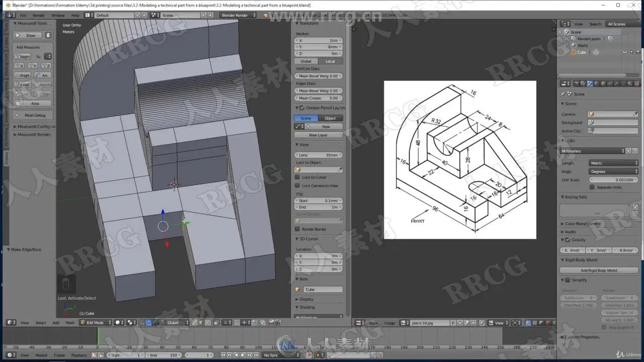The height and width of the screenshot is (362, 644).
Task: Open the Blender Render engine dropdown
Action: pyautogui.click(x=238, y=15)
